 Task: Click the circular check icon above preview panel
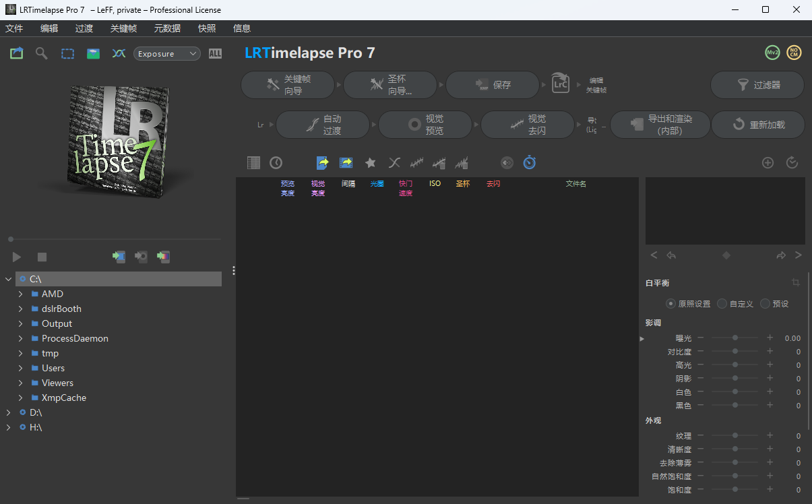792,162
